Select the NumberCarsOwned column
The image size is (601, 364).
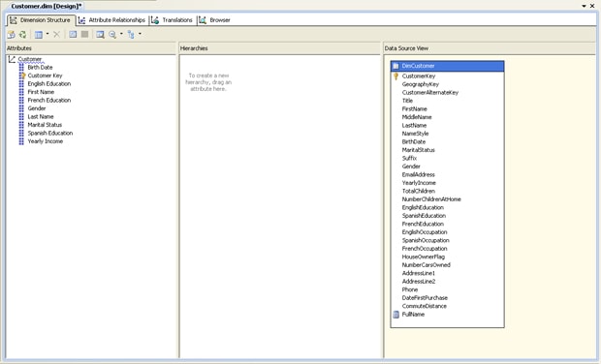tap(427, 265)
